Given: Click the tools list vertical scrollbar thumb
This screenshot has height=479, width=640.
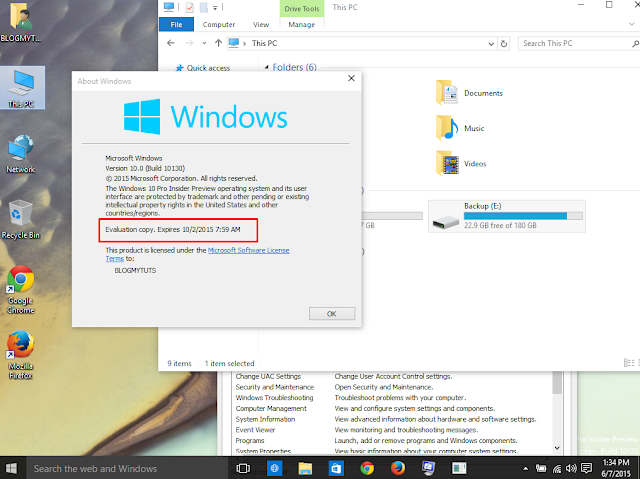Looking at the screenshot, I should (557, 383).
